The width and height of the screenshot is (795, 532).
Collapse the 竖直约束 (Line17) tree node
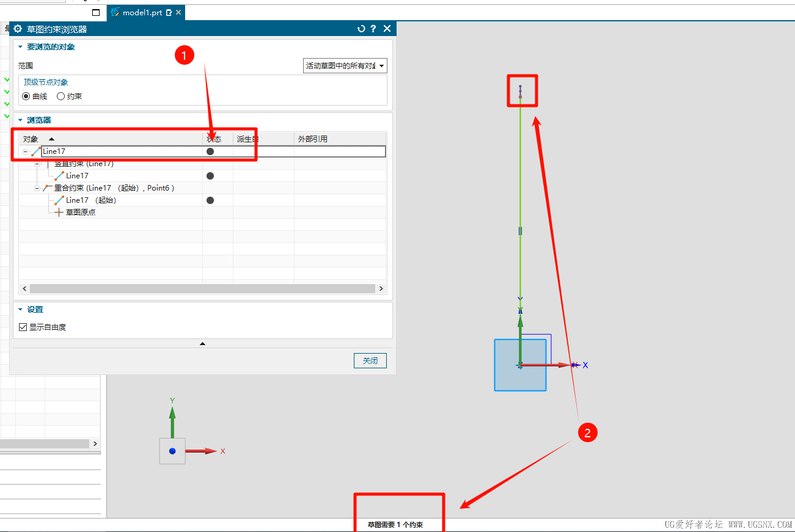(37, 164)
